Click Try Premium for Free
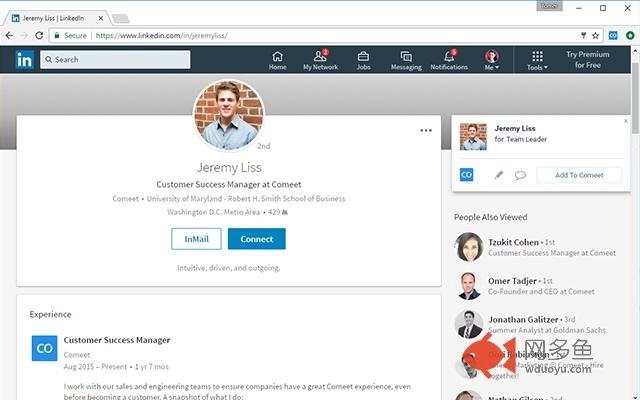640x400 pixels. [587, 60]
